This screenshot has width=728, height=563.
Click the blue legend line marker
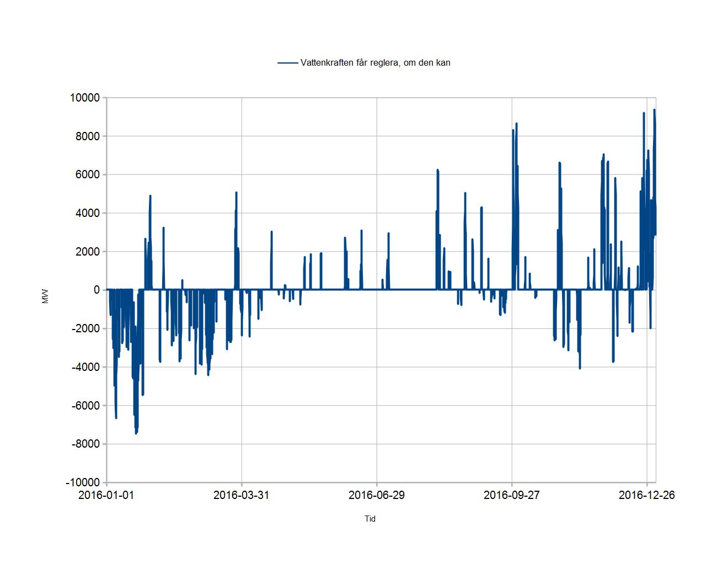[x=288, y=63]
